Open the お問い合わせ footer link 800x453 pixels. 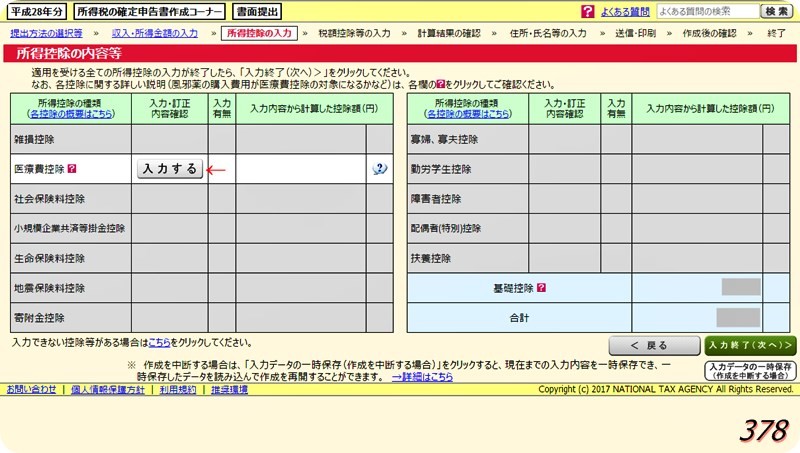tap(31, 389)
